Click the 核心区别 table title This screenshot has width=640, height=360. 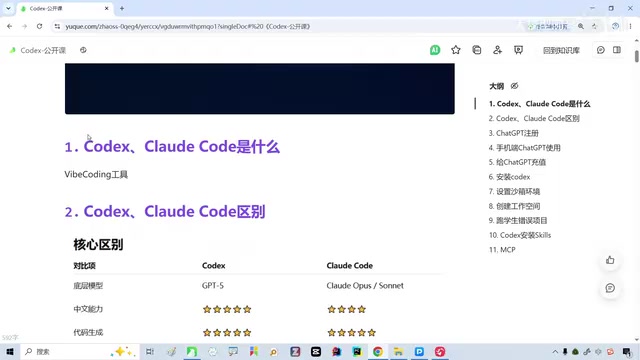[x=98, y=245]
